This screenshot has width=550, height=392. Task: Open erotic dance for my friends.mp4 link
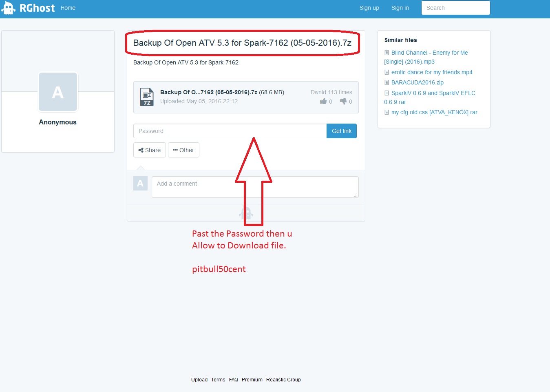coord(432,72)
